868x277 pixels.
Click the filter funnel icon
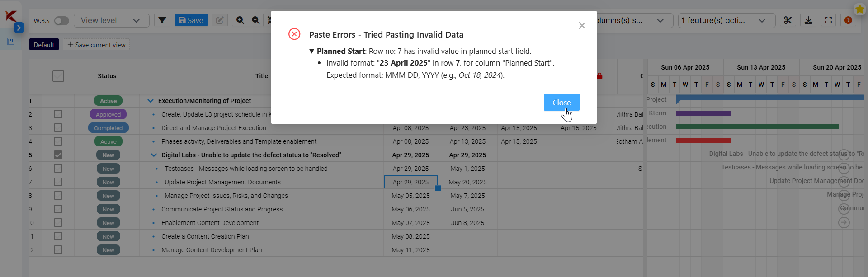pyautogui.click(x=162, y=20)
